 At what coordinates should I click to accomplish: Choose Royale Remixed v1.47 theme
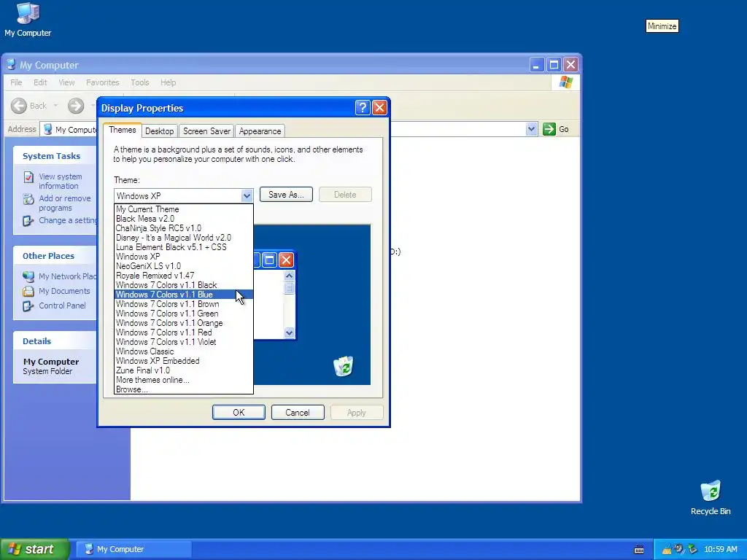point(183,276)
